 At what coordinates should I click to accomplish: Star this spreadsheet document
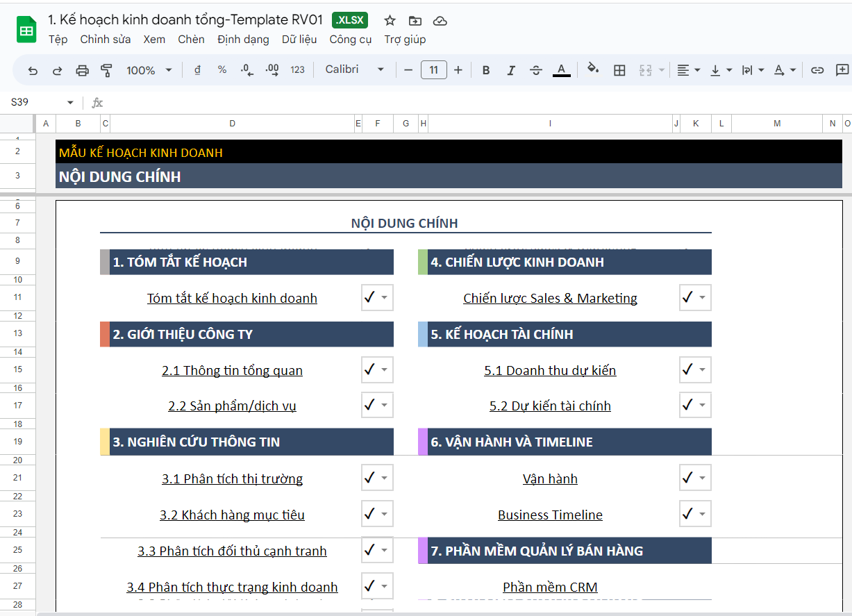coord(390,20)
